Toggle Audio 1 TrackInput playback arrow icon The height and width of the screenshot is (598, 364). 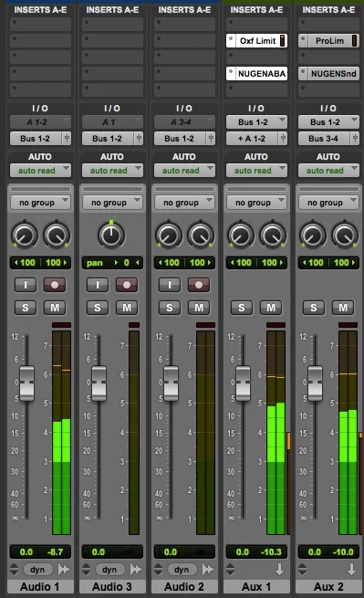coord(64,570)
